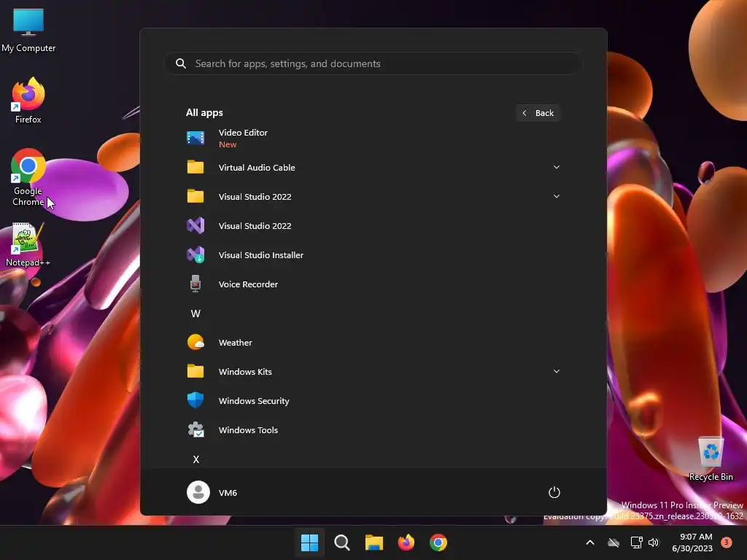The image size is (747, 560).
Task: Click the Start menu search field
Action: [x=373, y=63]
